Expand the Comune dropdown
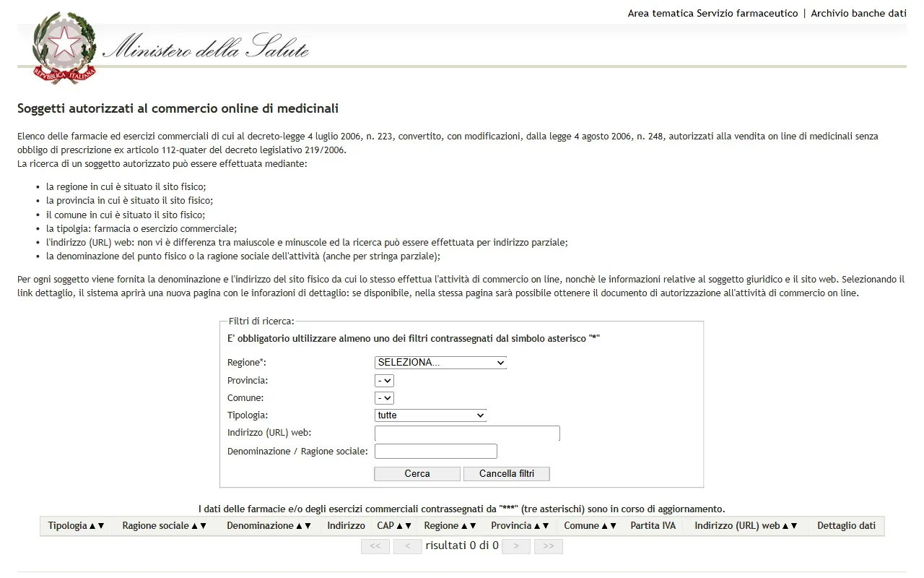Image resolution: width=924 pixels, height=578 pixels. tap(384, 397)
